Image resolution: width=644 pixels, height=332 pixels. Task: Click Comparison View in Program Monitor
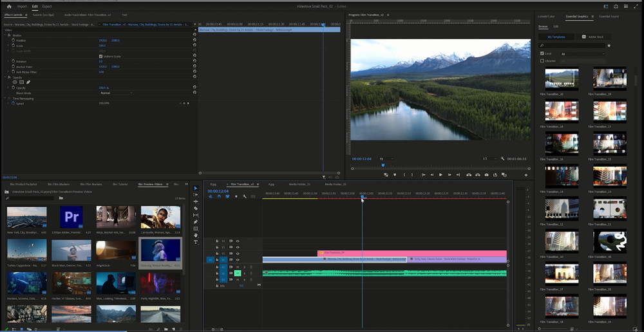(x=504, y=175)
